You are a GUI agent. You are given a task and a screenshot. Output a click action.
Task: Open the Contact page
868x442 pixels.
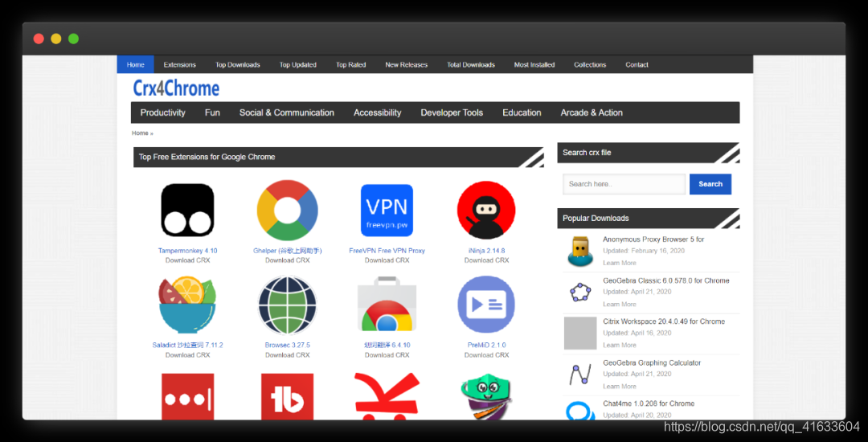coord(637,65)
